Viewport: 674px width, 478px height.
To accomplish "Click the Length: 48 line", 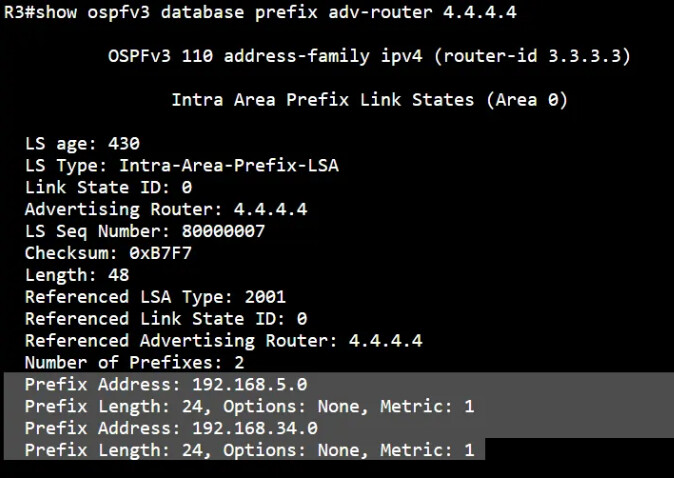I will [x=77, y=275].
